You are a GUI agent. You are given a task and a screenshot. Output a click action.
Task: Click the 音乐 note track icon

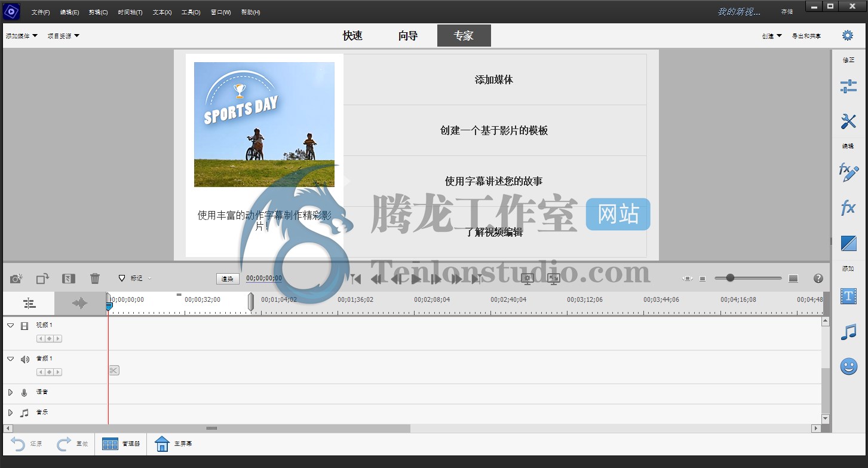(x=24, y=413)
